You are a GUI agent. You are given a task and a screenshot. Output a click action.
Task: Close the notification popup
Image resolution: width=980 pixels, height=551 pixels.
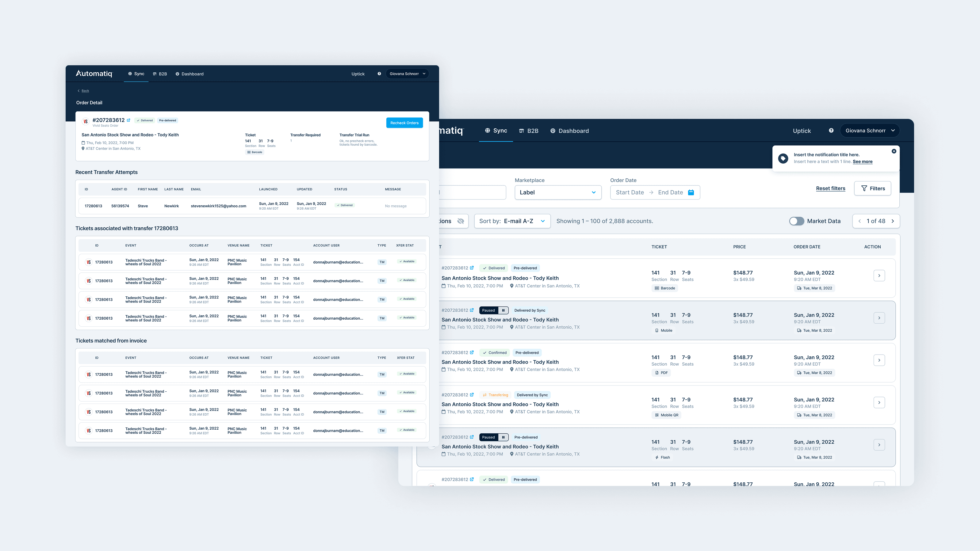(x=894, y=151)
